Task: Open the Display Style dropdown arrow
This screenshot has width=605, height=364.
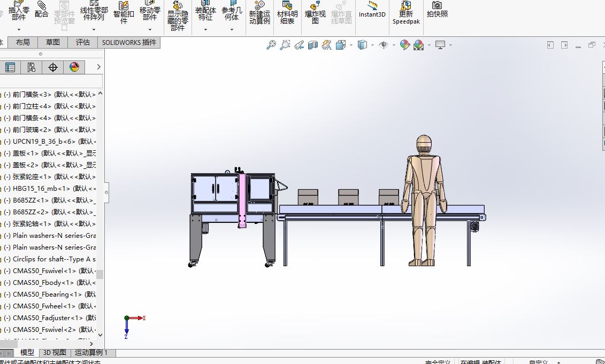Action: click(372, 45)
